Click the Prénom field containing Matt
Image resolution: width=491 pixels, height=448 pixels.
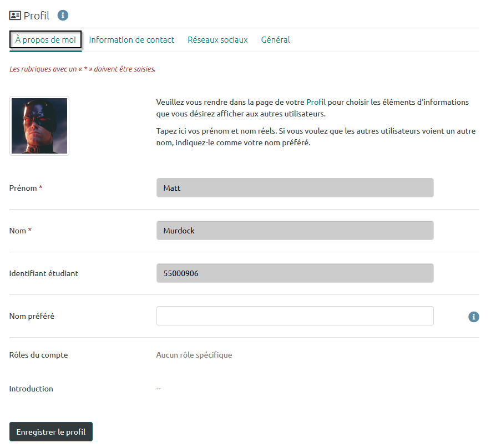click(295, 188)
